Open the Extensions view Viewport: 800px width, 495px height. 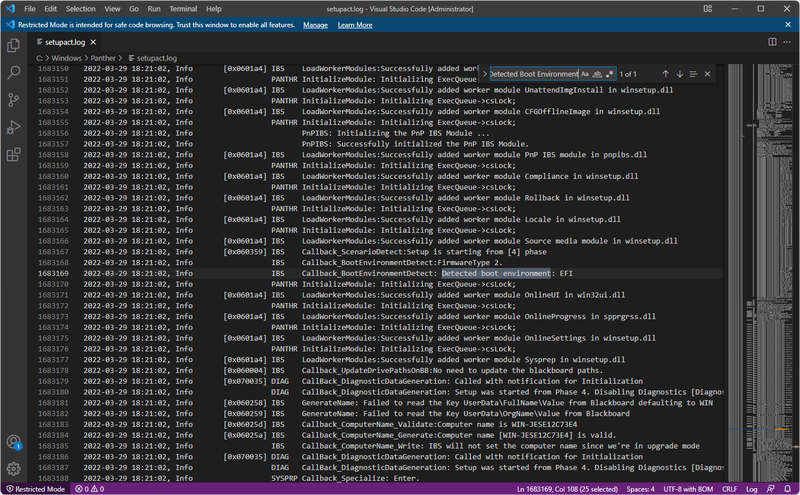click(14, 154)
